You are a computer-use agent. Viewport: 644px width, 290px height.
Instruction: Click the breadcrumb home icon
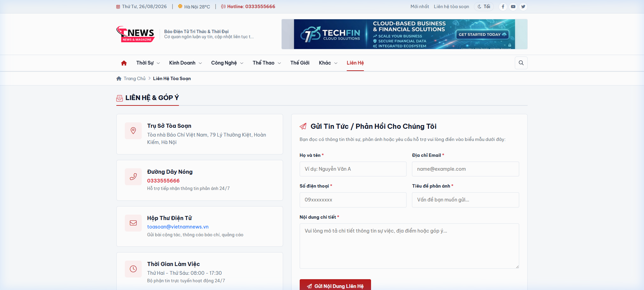pyautogui.click(x=119, y=78)
